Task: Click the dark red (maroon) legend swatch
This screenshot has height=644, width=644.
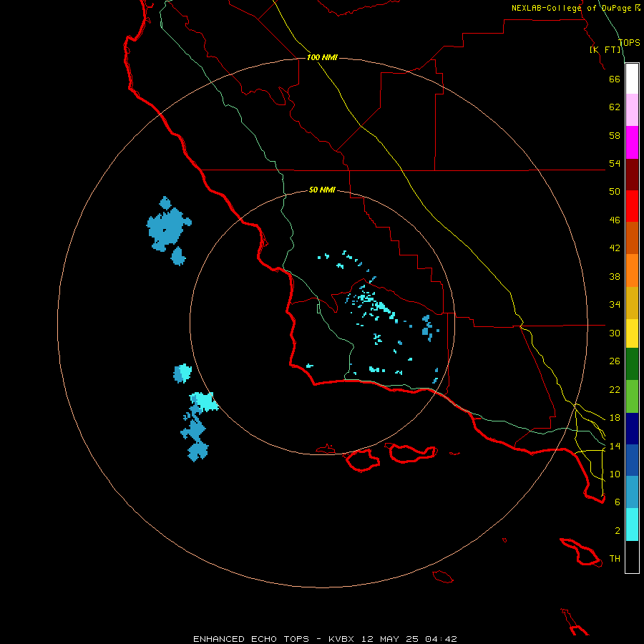Action: 632,175
